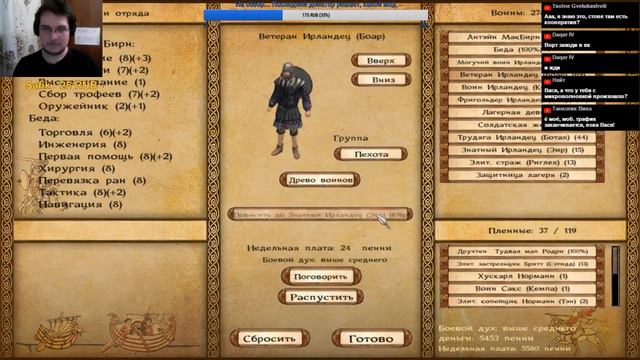Open the Древо воинов troop tree

point(320,180)
